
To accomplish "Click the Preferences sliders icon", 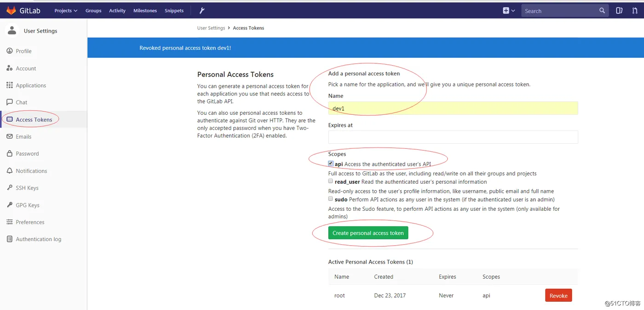I will (9, 222).
